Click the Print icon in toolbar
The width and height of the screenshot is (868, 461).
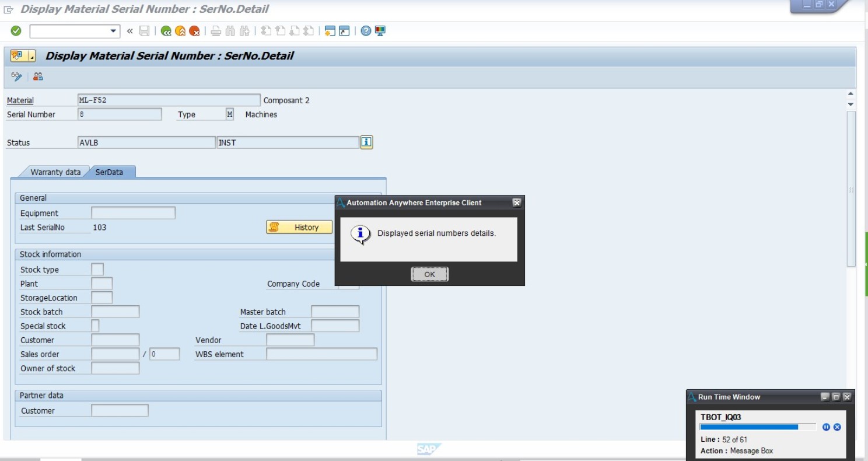216,31
